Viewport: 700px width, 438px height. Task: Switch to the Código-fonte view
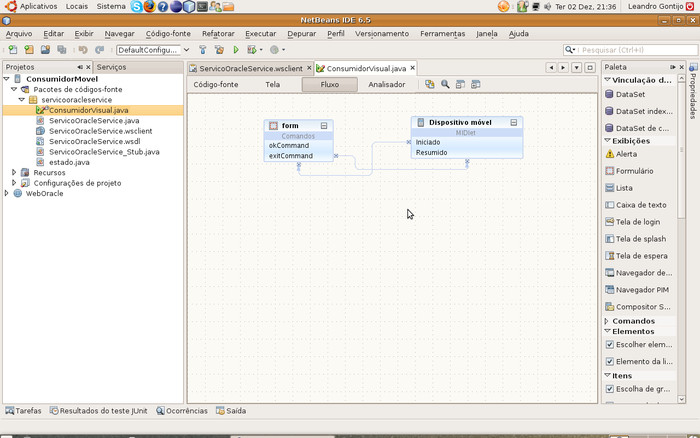[x=216, y=84]
